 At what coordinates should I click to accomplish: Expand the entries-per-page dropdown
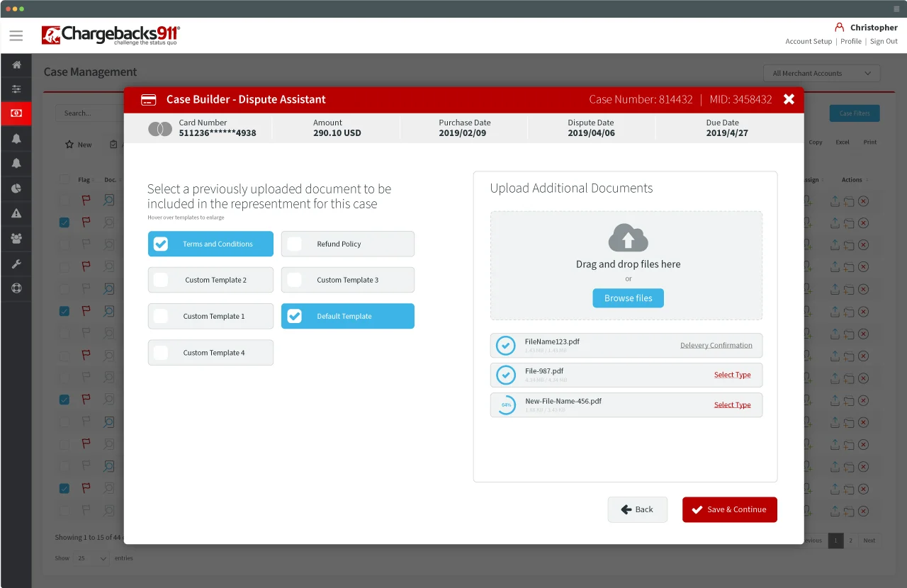coord(91,558)
